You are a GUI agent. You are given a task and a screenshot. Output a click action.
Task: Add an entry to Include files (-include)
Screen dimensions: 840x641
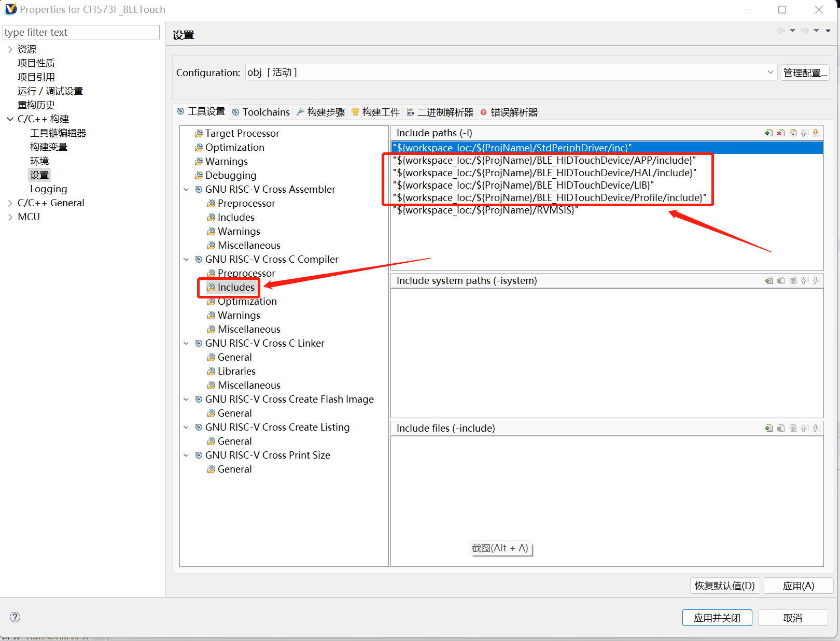[x=768, y=429]
